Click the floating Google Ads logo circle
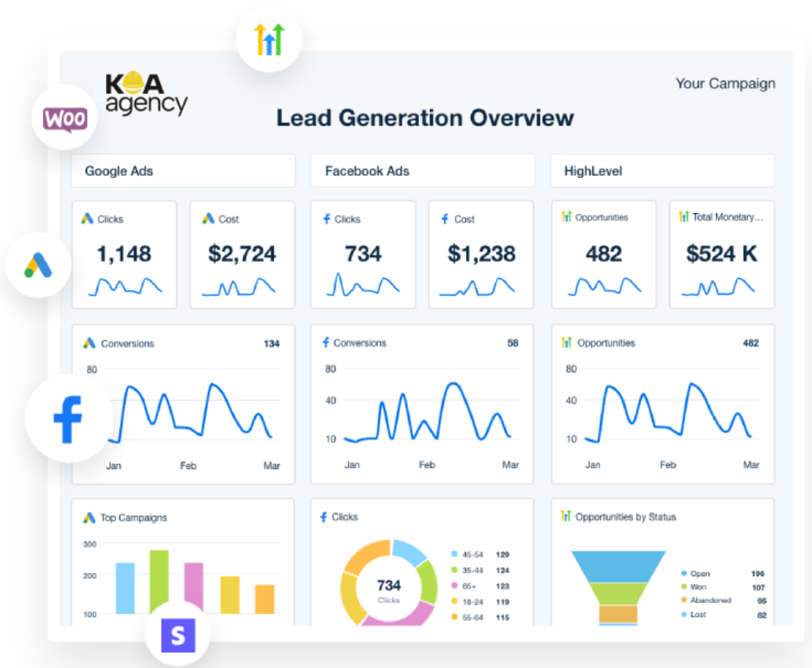Screen dimensions: 812x668 38,265
